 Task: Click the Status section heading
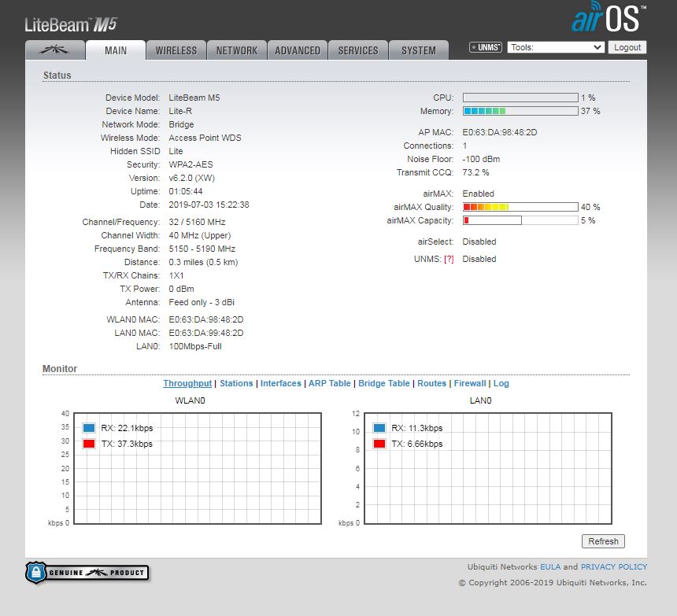click(57, 75)
